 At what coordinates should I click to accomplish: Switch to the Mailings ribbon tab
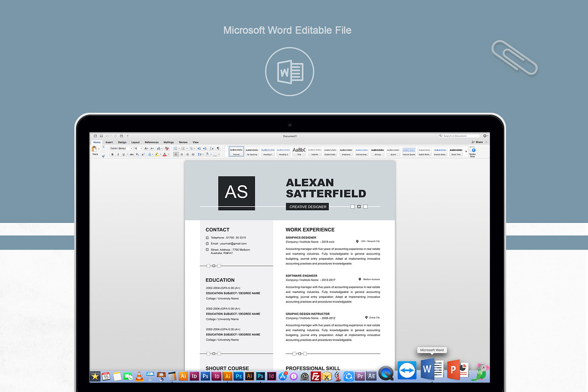point(169,142)
